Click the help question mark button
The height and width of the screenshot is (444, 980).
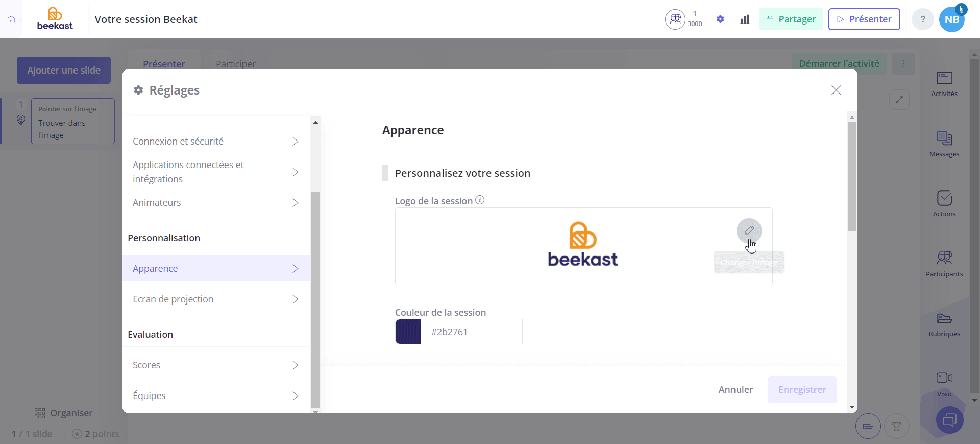pyautogui.click(x=923, y=19)
